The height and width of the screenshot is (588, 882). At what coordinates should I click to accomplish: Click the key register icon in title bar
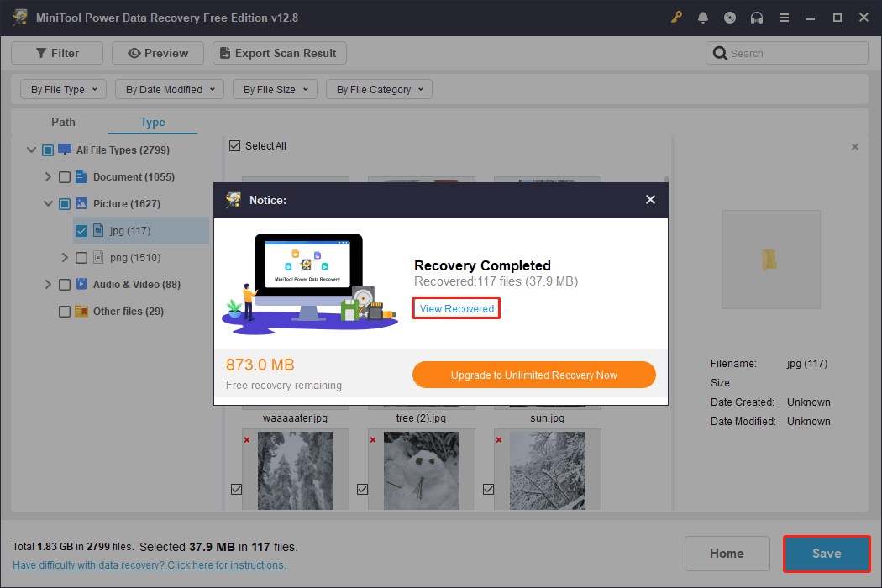pos(676,18)
